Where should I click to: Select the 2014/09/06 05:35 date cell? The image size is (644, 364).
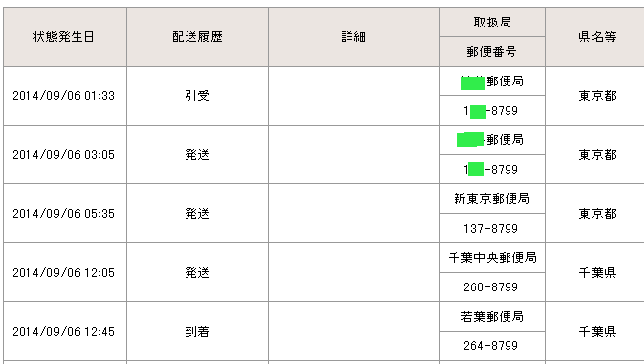tap(64, 213)
